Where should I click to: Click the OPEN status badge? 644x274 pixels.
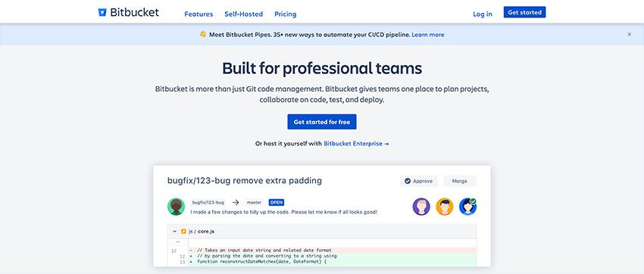[x=277, y=202]
